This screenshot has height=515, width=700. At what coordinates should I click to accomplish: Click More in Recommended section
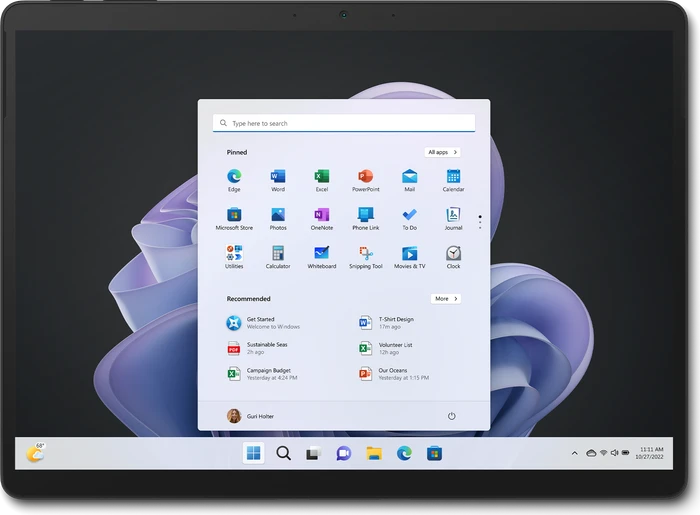coord(446,299)
